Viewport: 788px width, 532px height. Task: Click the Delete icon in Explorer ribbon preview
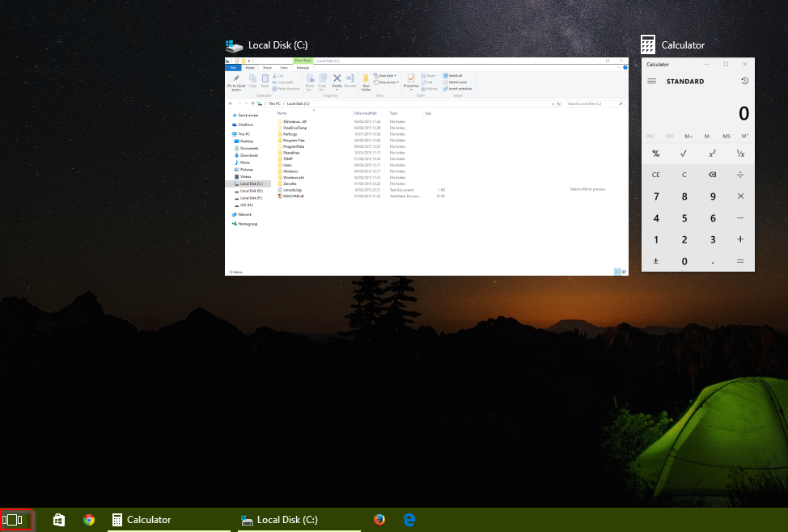pos(337,81)
